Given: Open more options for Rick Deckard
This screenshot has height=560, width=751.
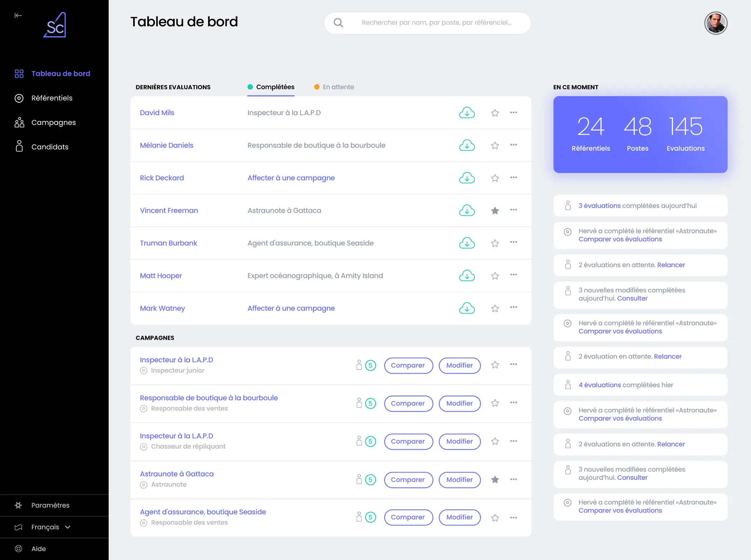Looking at the screenshot, I should click(x=514, y=177).
